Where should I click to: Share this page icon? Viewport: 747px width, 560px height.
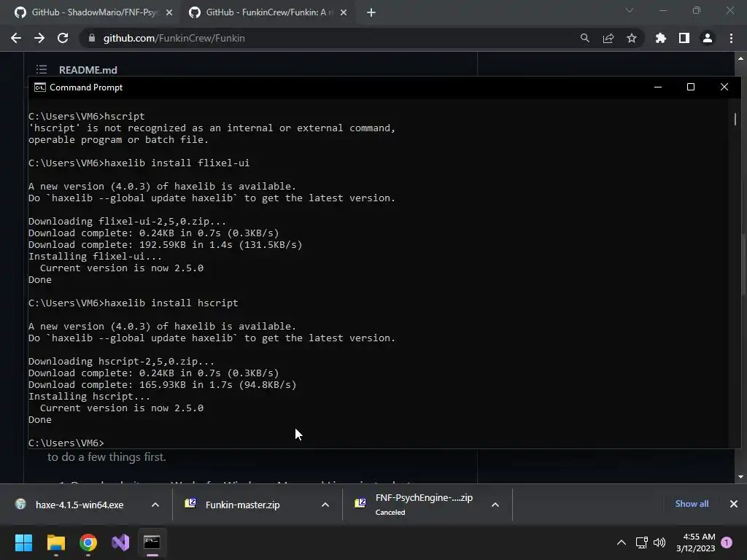[x=608, y=38]
